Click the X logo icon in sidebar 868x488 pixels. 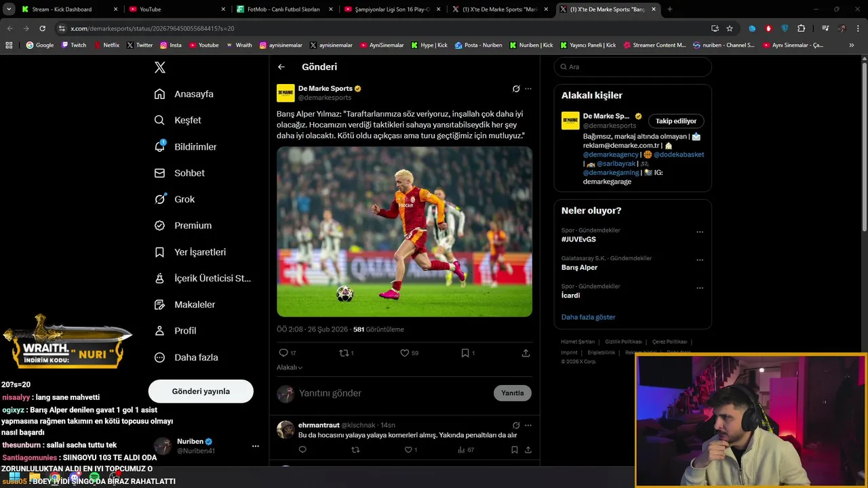[x=159, y=67]
